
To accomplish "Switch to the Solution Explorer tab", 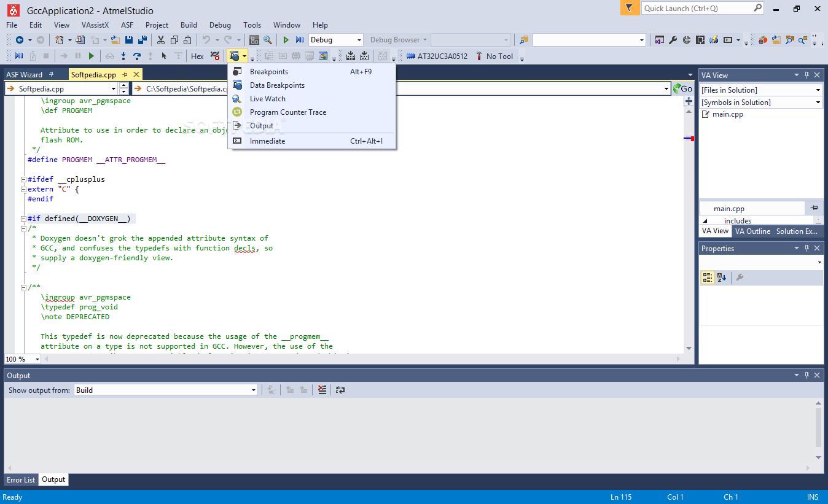I will pyautogui.click(x=797, y=231).
